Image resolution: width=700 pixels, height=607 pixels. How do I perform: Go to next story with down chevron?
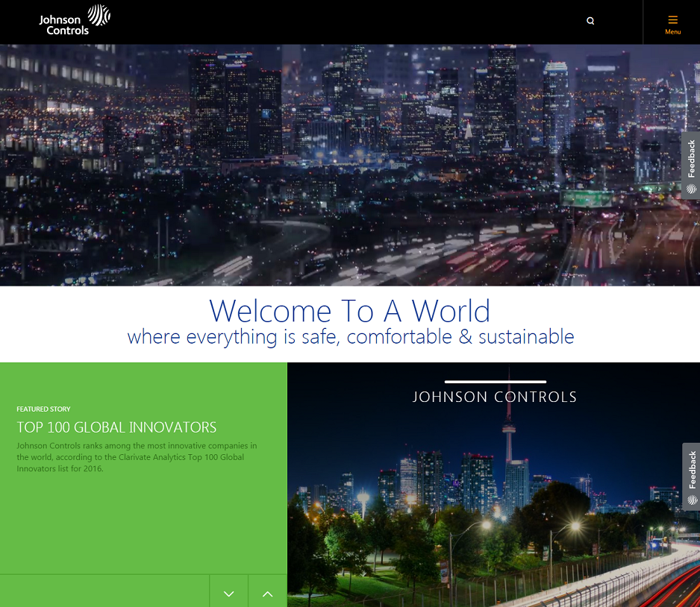229,594
